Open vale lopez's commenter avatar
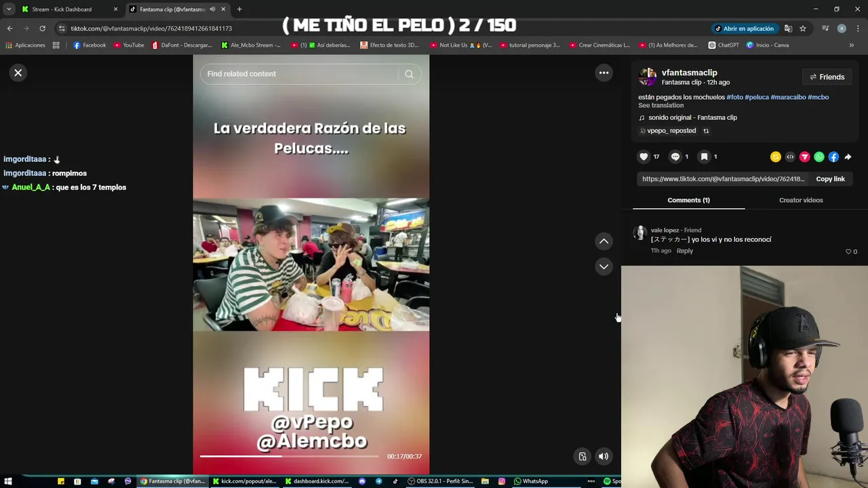The image size is (868, 488). coord(639,234)
